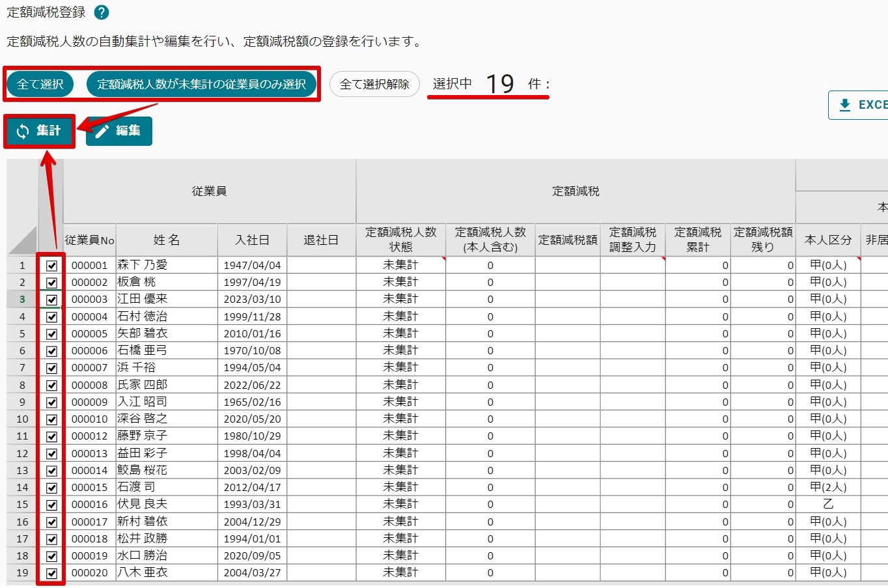Click the 従業員No column header
This screenshot has height=588, width=888.
point(90,240)
